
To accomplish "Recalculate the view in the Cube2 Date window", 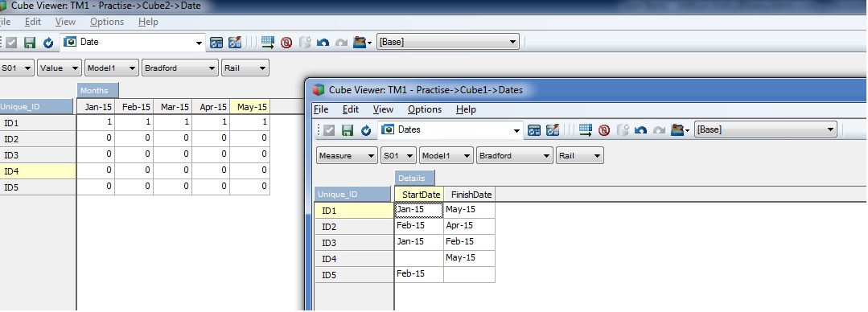I will pyautogui.click(x=48, y=43).
